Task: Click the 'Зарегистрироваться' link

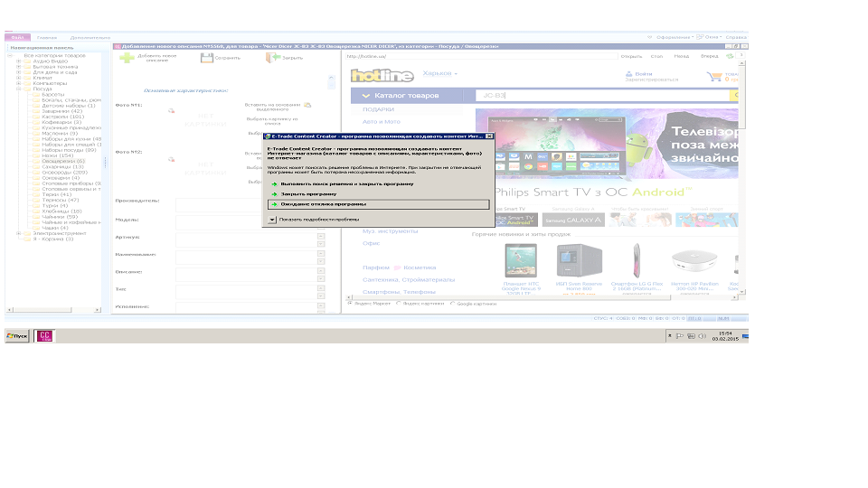Action: tap(652, 80)
